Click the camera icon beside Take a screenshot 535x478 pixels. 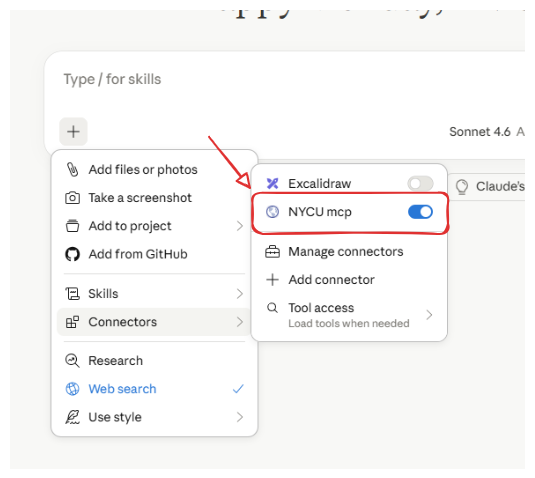(72, 198)
